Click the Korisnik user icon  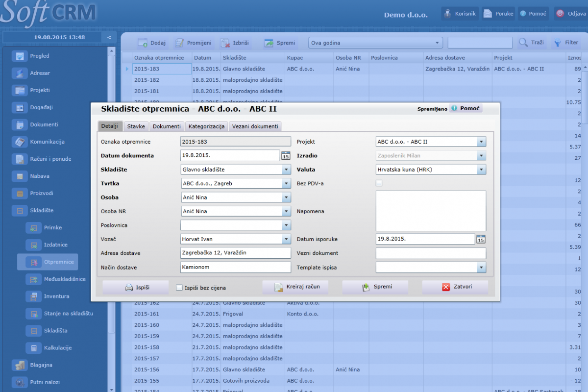[x=447, y=14]
